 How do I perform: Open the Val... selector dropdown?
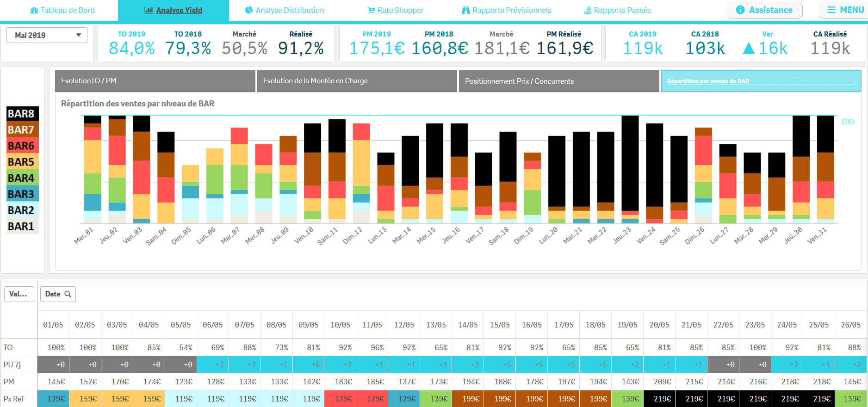point(19,294)
